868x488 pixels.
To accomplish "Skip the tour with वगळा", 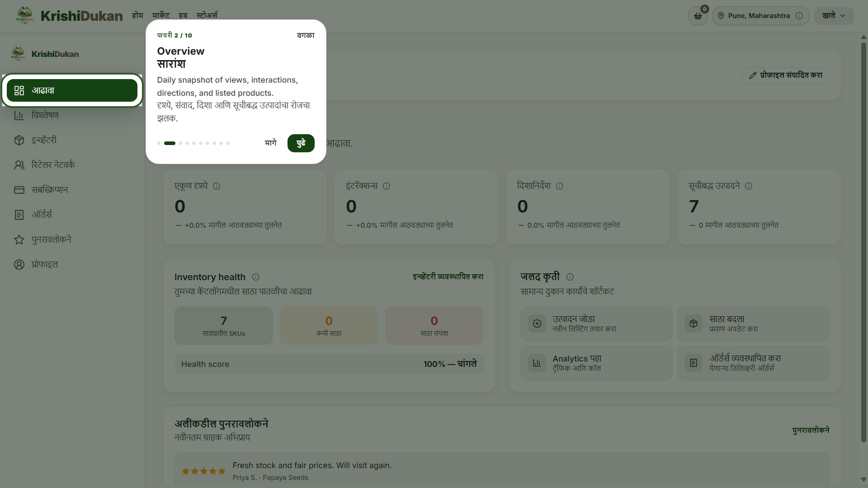I will [306, 35].
